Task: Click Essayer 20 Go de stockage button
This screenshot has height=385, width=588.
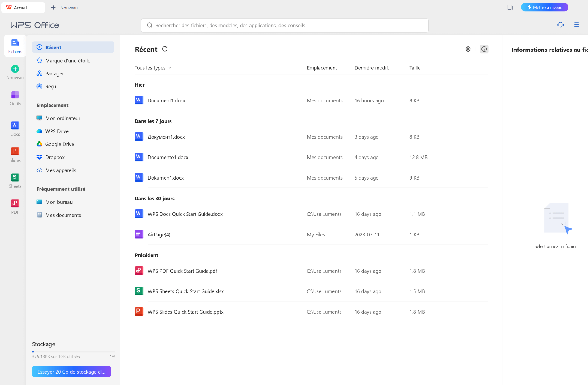Action: [x=71, y=372]
